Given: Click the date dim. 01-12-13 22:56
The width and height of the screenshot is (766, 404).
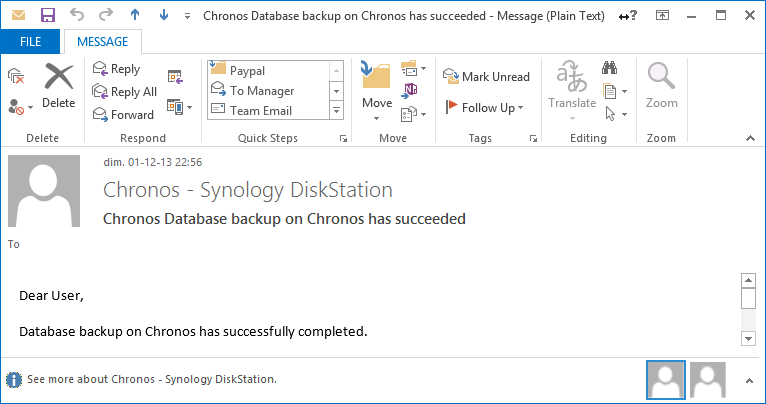Looking at the screenshot, I should tap(152, 162).
